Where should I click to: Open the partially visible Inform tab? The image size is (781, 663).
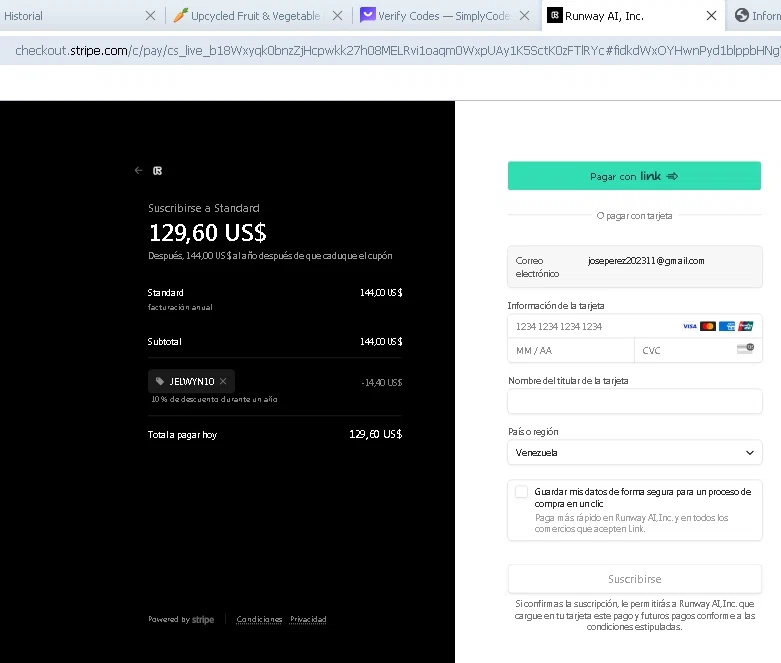757,16
